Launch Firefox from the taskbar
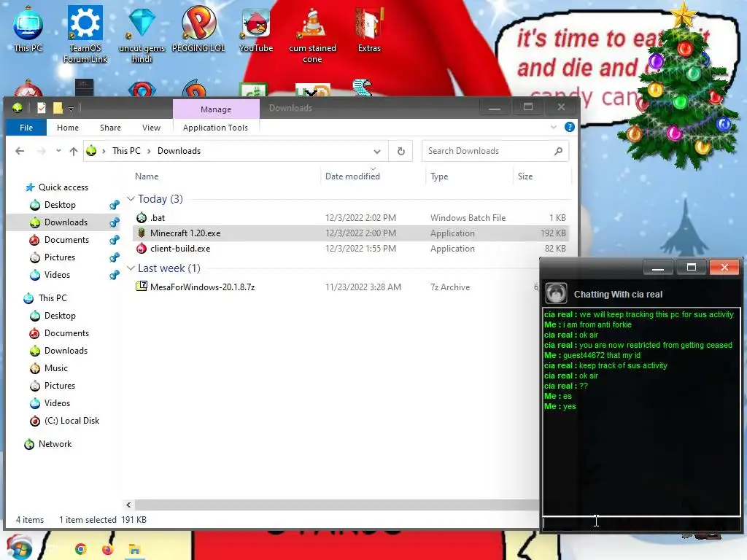Screen dimensions: 747x560 108,550
